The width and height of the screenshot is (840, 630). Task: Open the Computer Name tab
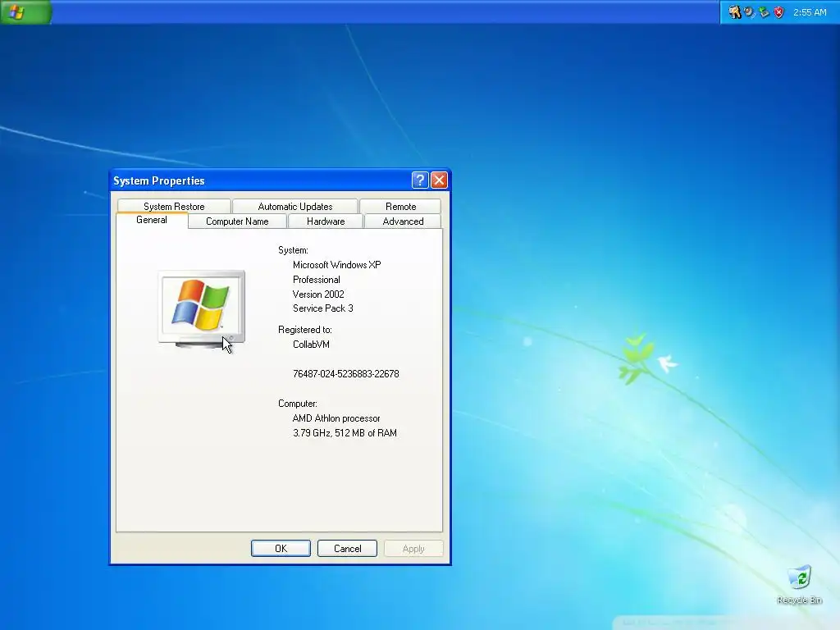(237, 221)
